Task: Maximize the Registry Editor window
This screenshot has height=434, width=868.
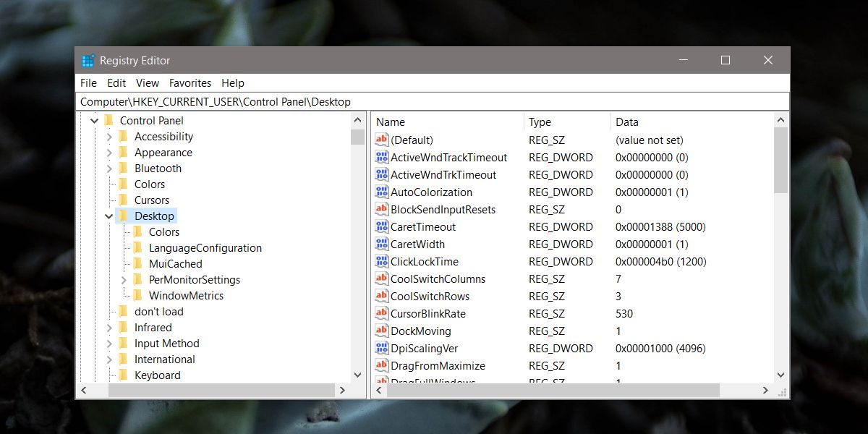Action: 725,60
